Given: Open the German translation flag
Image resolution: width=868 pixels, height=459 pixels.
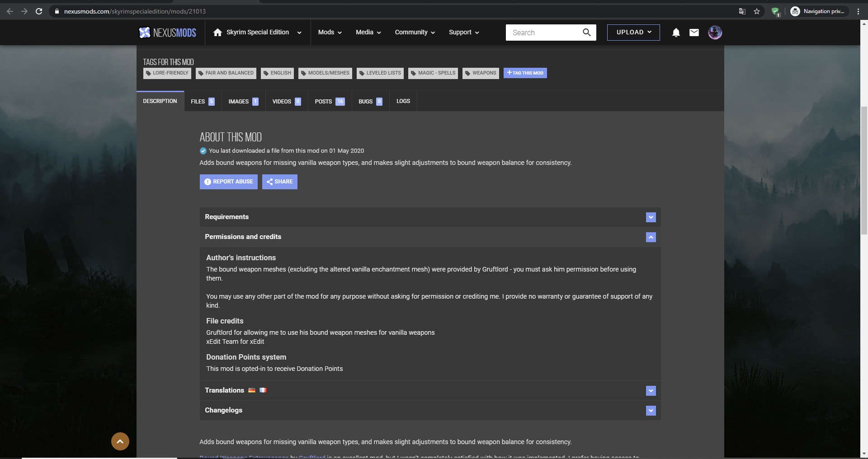Looking at the screenshot, I should point(252,390).
